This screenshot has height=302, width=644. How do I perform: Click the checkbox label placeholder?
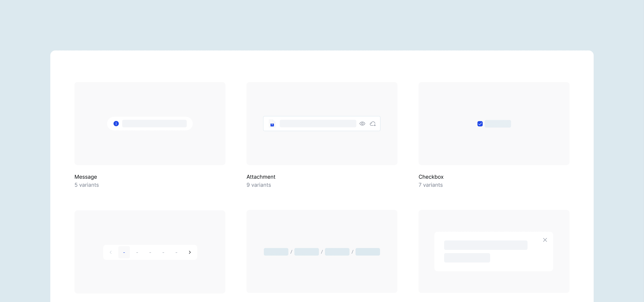(x=498, y=124)
